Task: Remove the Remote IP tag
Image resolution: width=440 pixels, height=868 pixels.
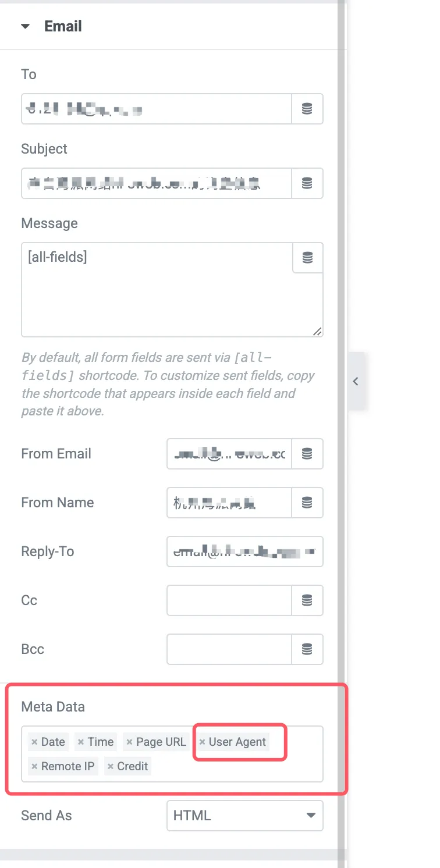Action: 34,767
